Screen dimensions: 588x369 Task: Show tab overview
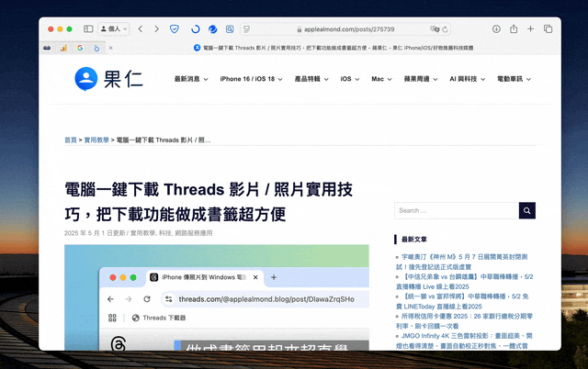548,28
